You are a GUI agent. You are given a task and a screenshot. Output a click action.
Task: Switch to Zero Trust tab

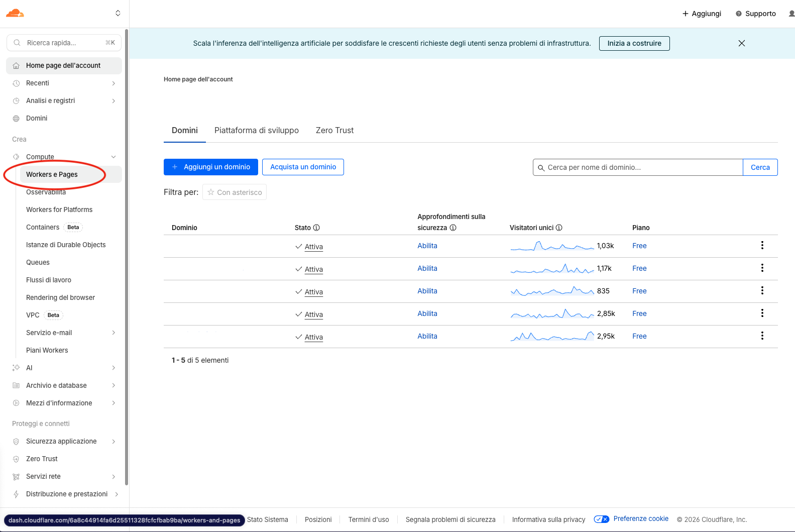[334, 130]
